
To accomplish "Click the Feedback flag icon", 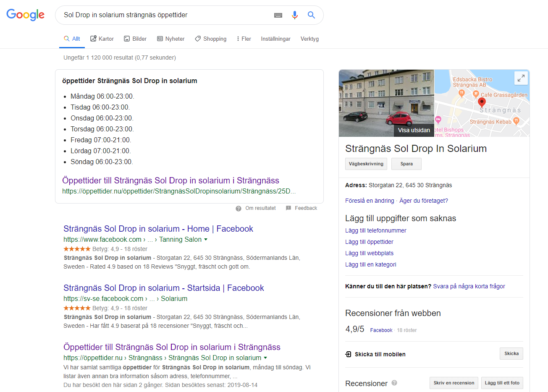I will point(288,208).
